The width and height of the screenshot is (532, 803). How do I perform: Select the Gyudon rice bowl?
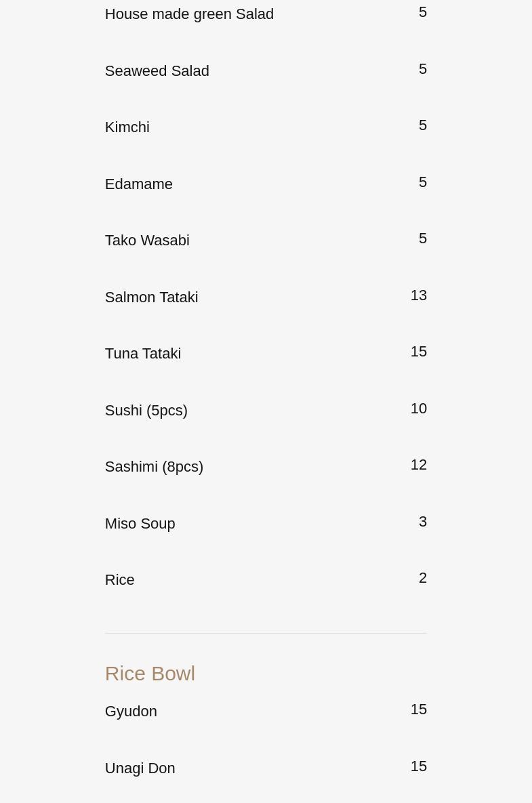pyautogui.click(x=131, y=712)
